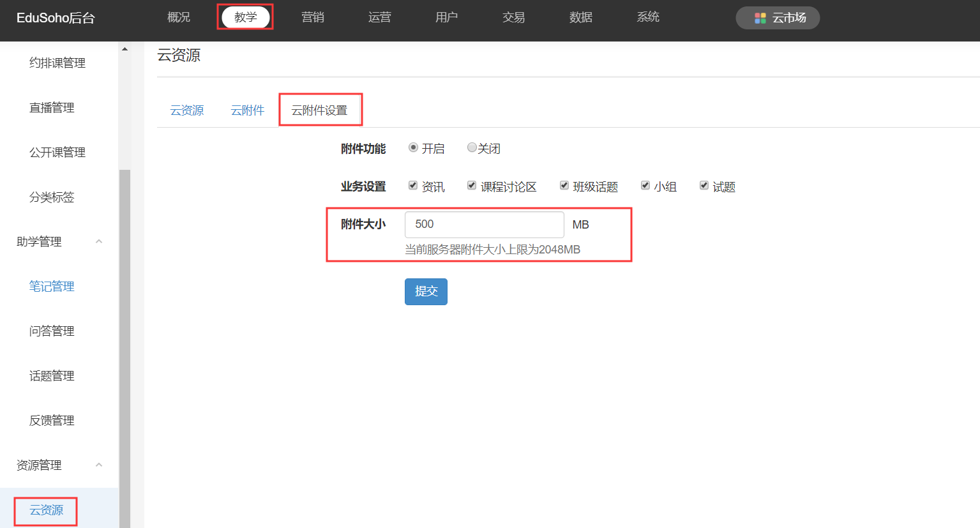This screenshot has height=528, width=980.
Task: Open 笔记管理 in the sidebar
Action: [52, 287]
